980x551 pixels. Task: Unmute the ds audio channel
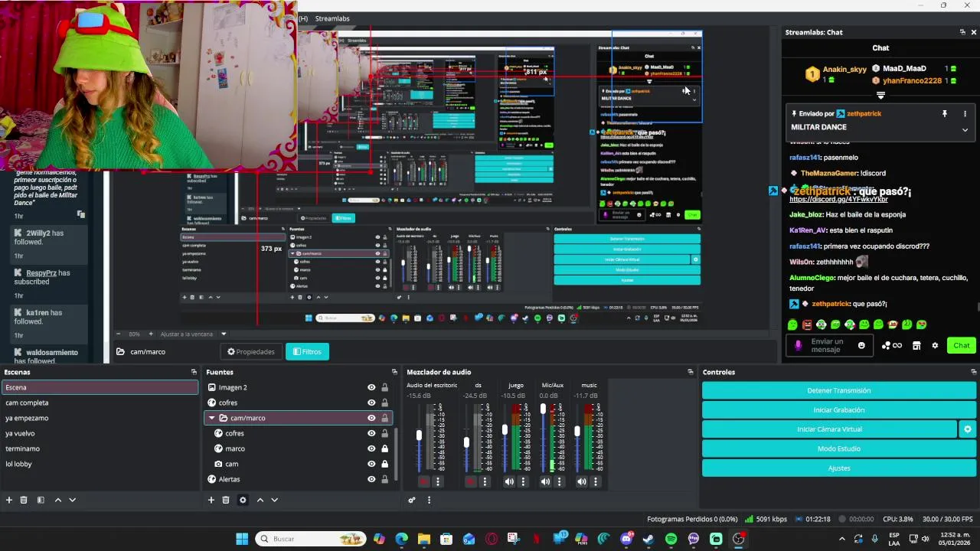[x=470, y=481]
